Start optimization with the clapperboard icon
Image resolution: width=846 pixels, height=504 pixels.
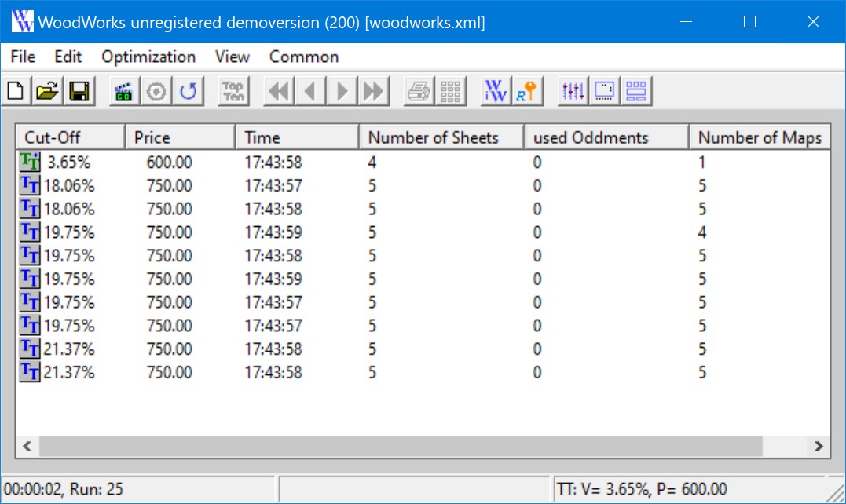(123, 91)
